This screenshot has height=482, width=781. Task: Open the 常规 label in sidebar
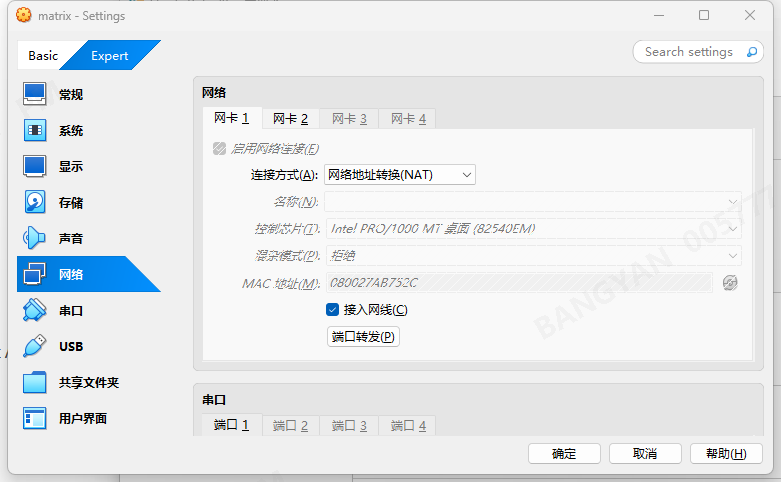(71, 95)
